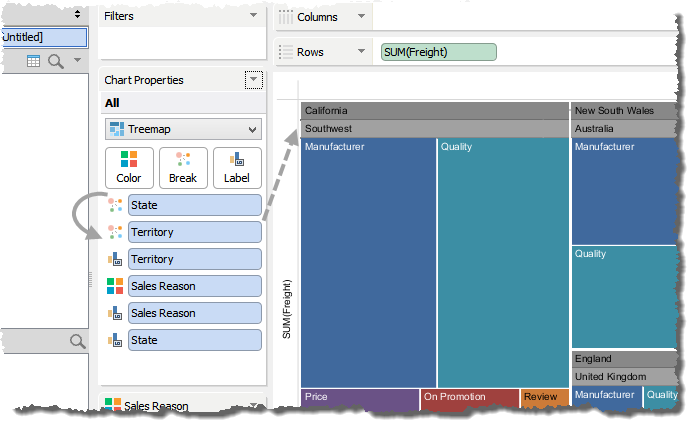Viewport: 695px width, 427px height.
Task: Click the England header in treemap
Action: point(625,358)
